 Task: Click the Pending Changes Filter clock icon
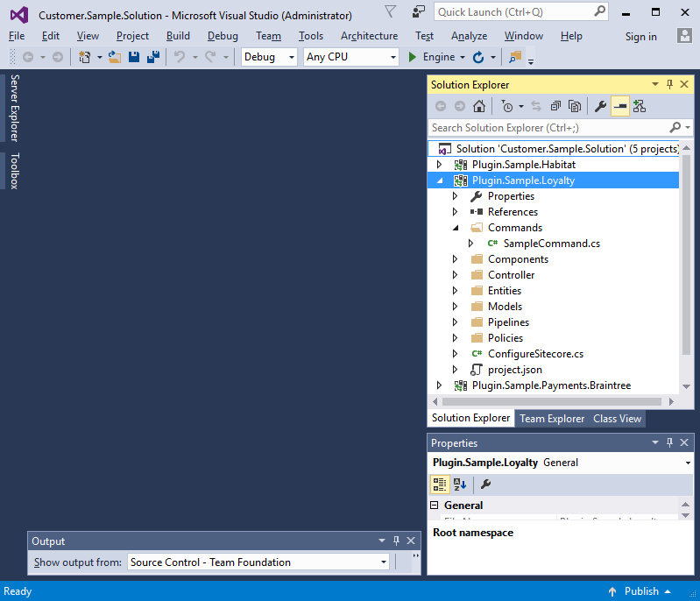point(507,106)
